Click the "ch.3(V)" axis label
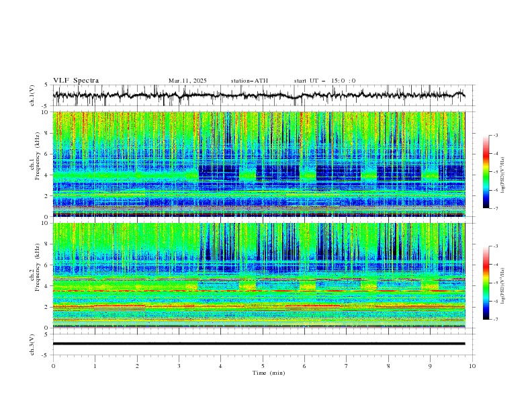 click(x=32, y=345)
